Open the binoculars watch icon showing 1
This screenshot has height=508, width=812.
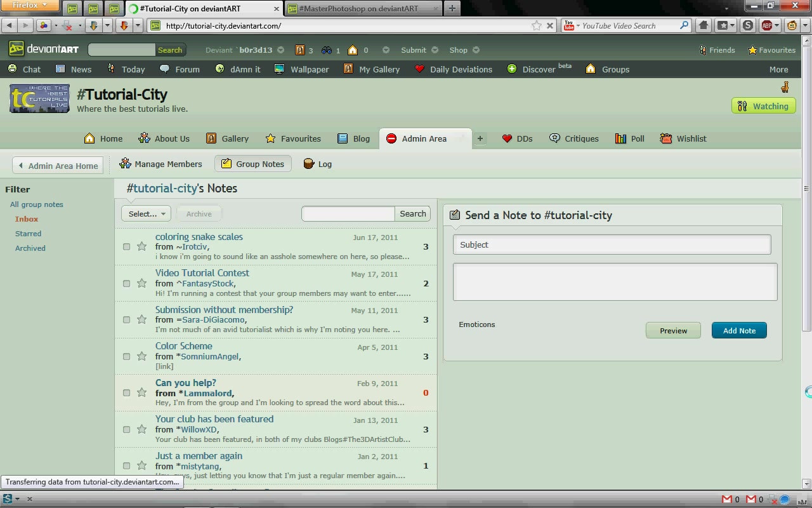coord(327,50)
